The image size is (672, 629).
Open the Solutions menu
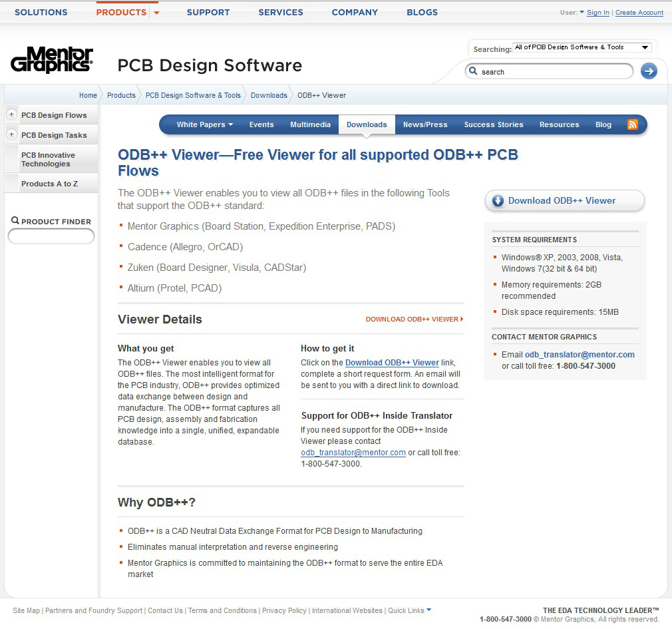tap(41, 13)
